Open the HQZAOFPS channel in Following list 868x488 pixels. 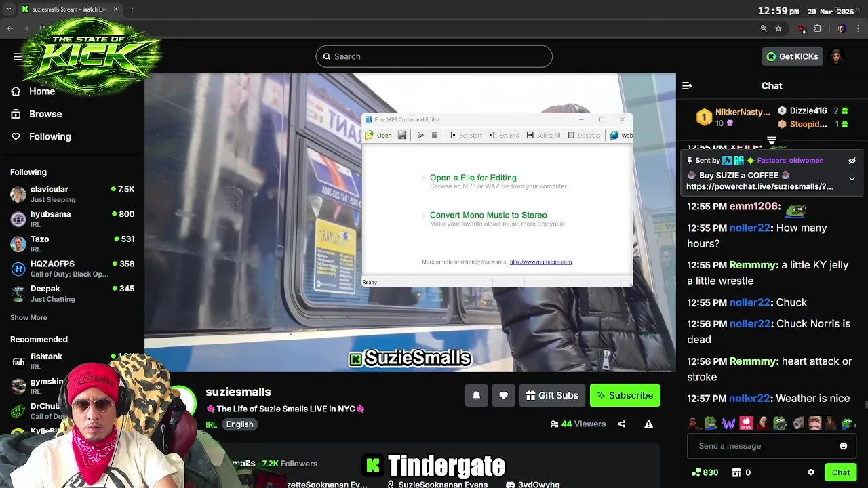coord(72,268)
